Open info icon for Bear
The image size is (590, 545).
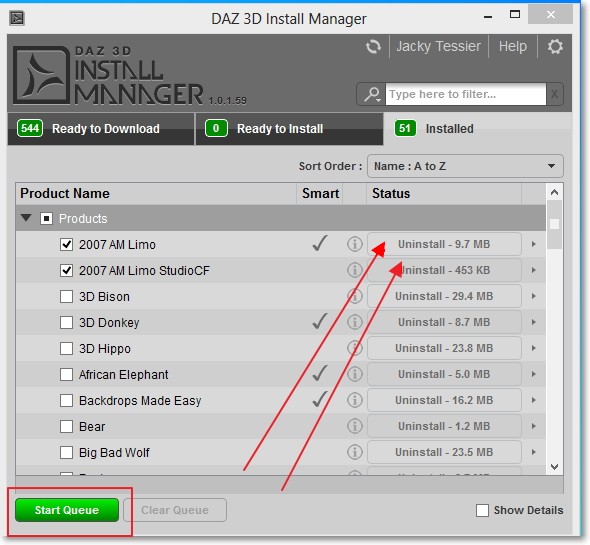pyautogui.click(x=354, y=426)
